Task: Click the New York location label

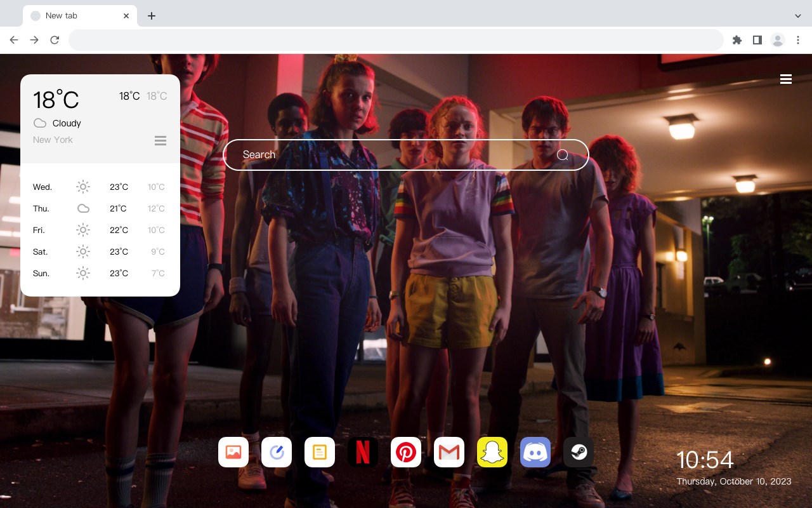Action: click(53, 140)
